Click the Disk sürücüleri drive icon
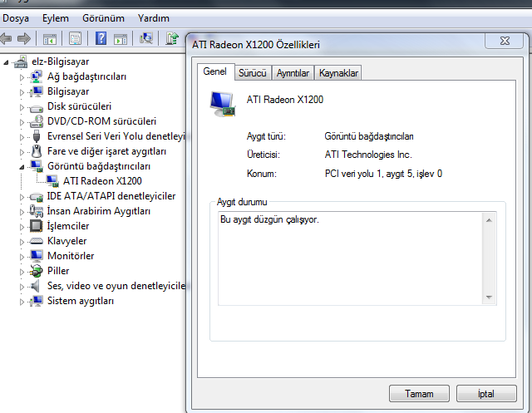The height and width of the screenshot is (413, 532). tap(37, 109)
